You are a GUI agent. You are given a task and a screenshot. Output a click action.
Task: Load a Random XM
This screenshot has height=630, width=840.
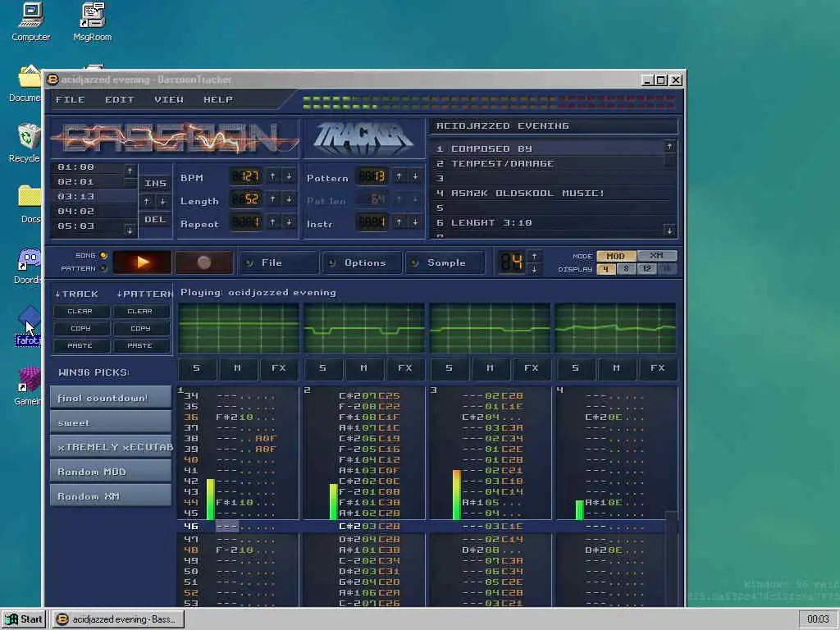point(111,496)
